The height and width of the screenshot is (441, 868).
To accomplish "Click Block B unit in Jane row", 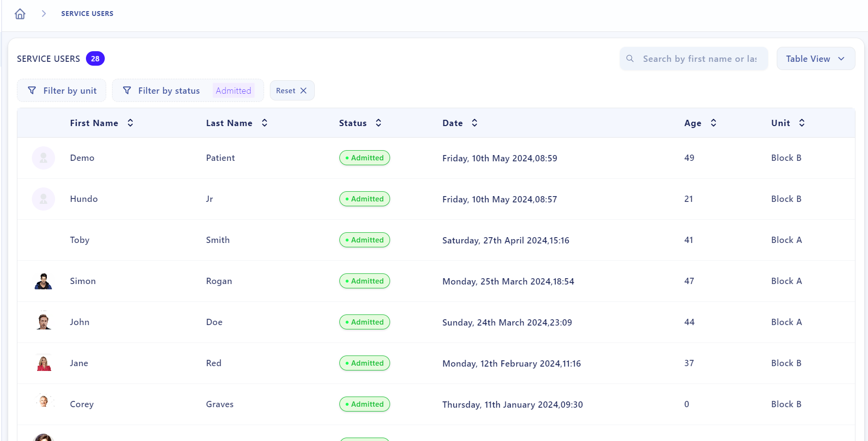I will pos(786,363).
